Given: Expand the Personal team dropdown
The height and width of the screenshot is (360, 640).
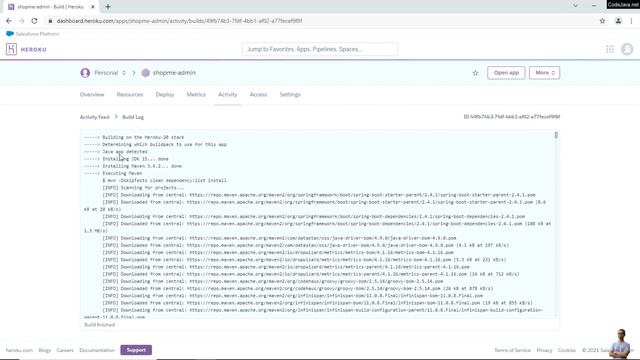Looking at the screenshot, I should click(x=124, y=73).
